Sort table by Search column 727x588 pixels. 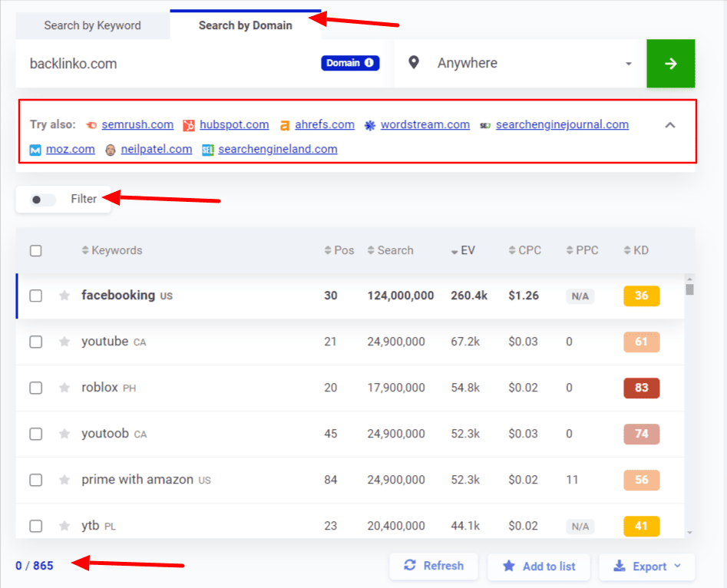[x=391, y=250]
